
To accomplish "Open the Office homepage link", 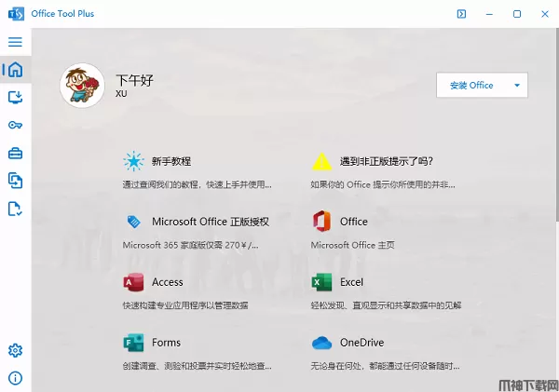I will pyautogui.click(x=354, y=222).
